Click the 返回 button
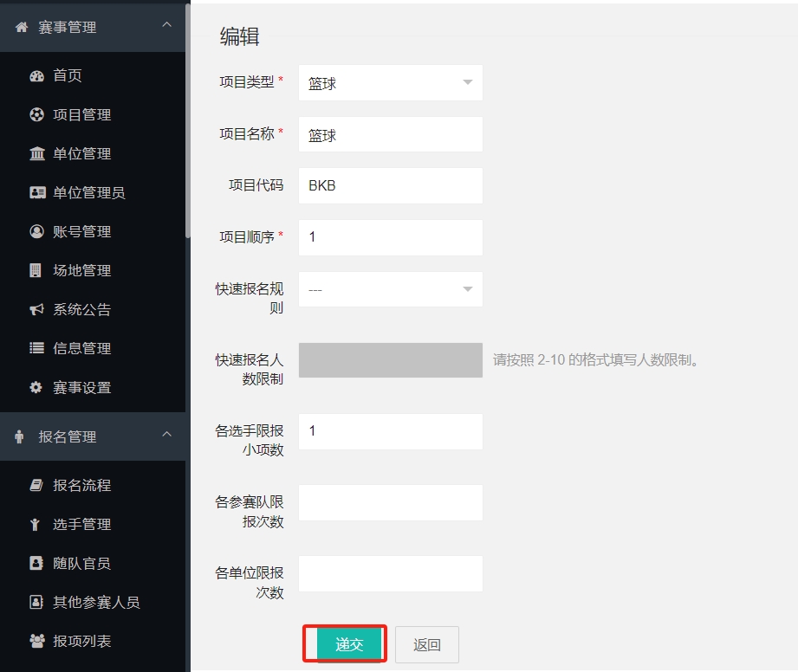798x672 pixels. coord(427,644)
